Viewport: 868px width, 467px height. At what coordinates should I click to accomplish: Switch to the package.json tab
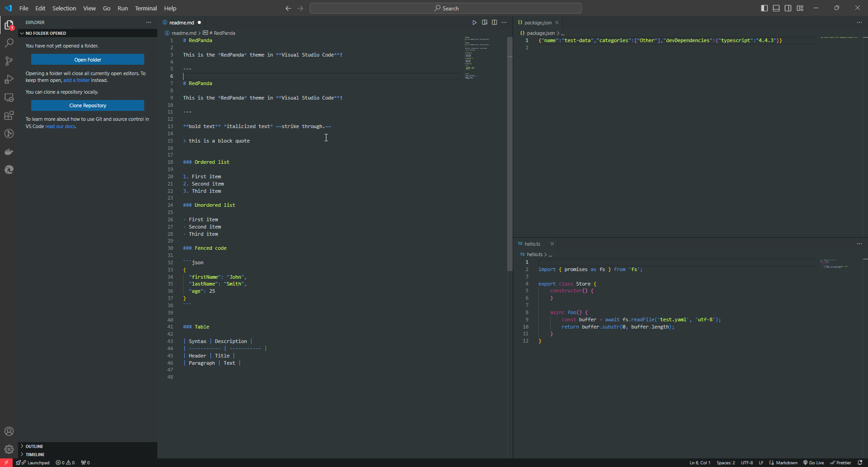tap(538, 23)
